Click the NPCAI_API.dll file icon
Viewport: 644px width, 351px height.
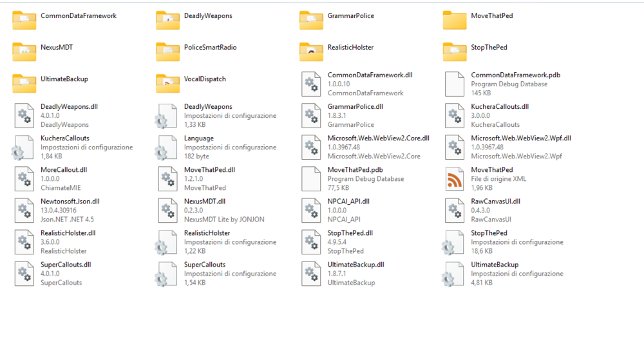pos(311,210)
